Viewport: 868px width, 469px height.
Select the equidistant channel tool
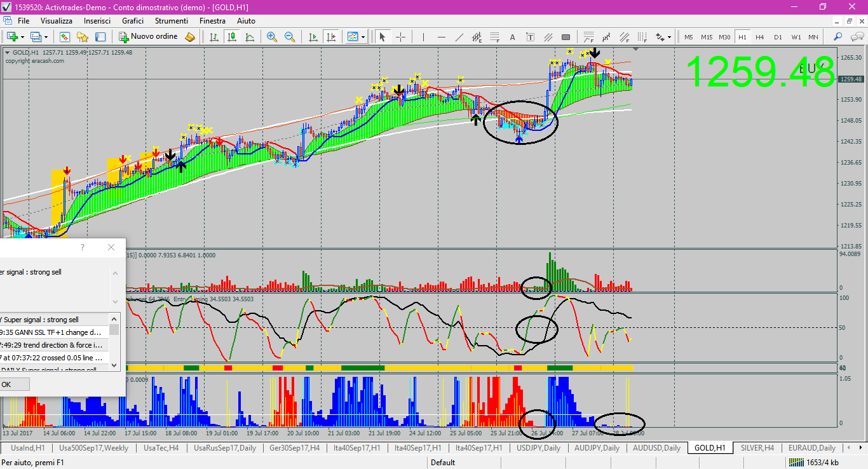pos(477,37)
